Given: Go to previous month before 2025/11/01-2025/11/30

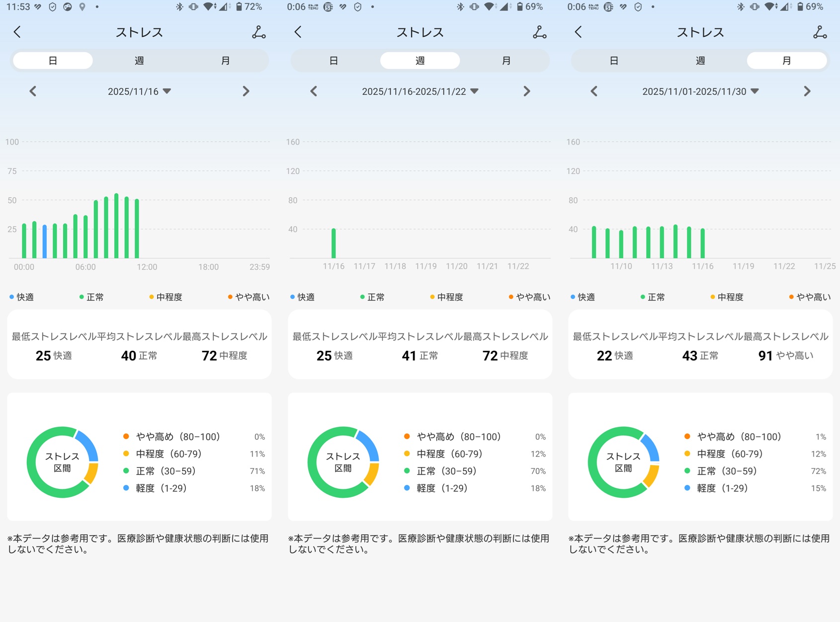Looking at the screenshot, I should [x=594, y=91].
